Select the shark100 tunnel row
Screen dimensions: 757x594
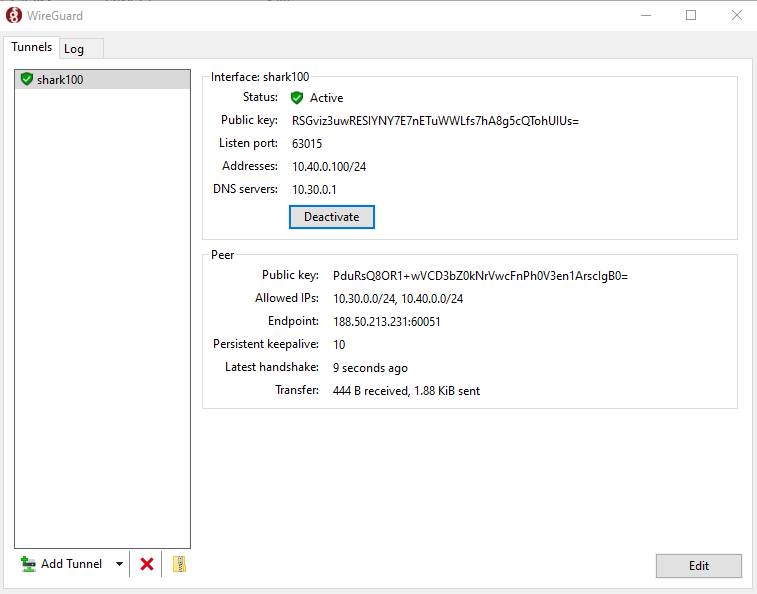click(x=102, y=79)
